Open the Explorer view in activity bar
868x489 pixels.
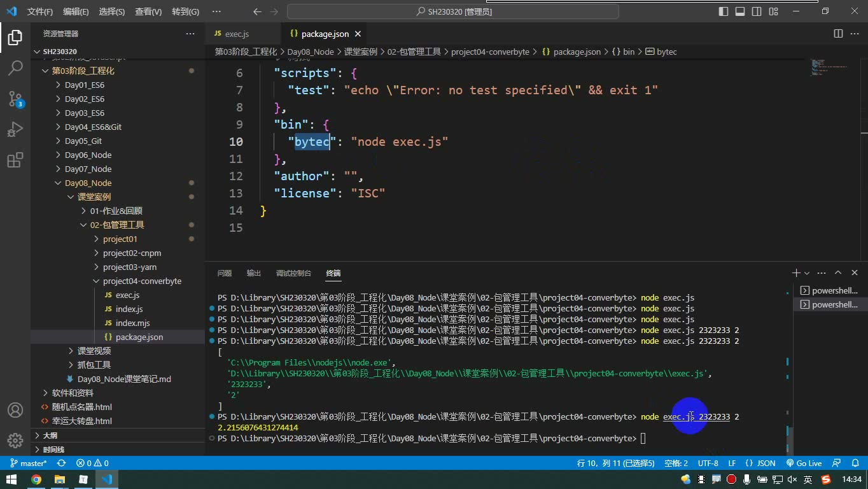click(x=15, y=38)
